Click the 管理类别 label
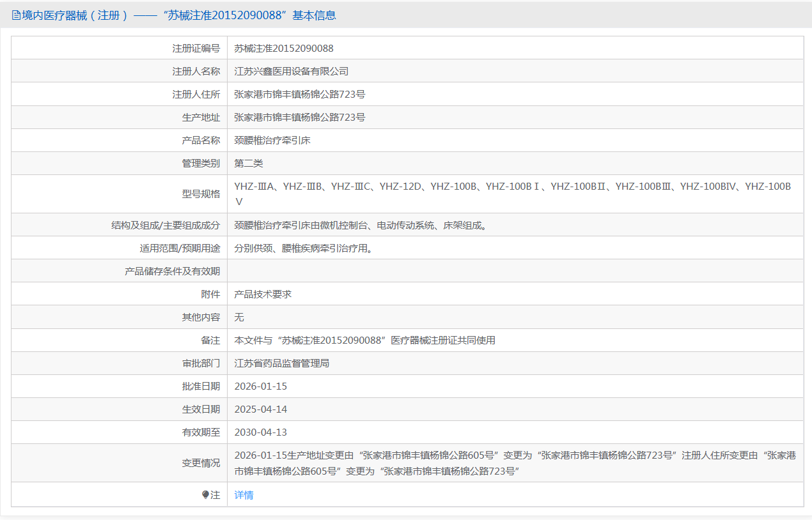This screenshot has width=812, height=520. pos(201,163)
